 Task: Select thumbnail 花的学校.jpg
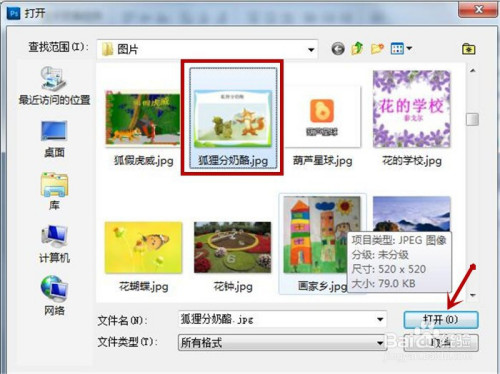pos(411,109)
